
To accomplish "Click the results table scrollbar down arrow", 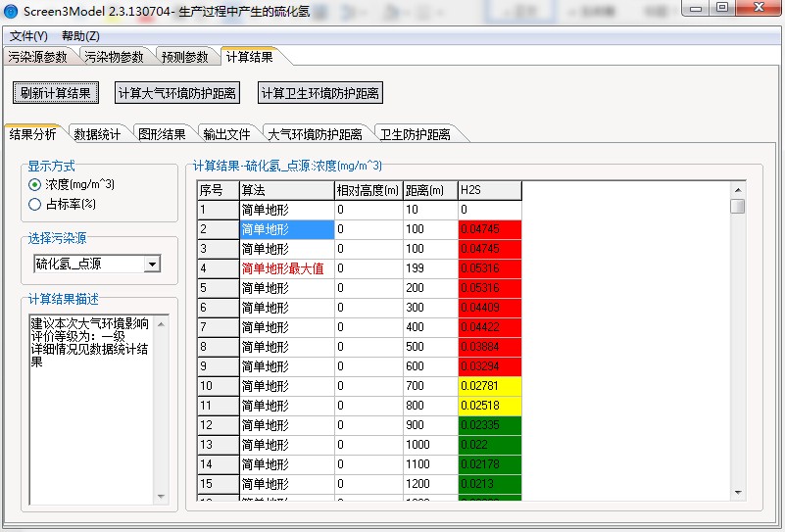I will [x=738, y=493].
